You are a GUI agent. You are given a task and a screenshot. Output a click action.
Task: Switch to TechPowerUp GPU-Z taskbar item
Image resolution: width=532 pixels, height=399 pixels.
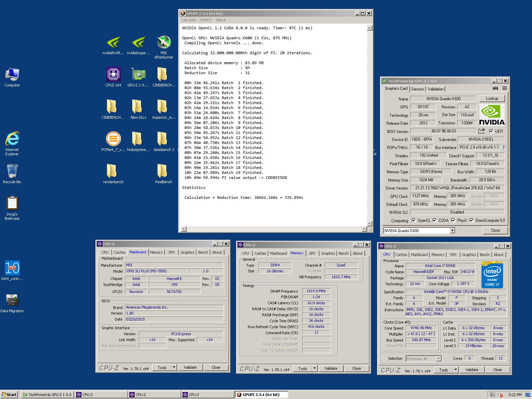pos(47,395)
